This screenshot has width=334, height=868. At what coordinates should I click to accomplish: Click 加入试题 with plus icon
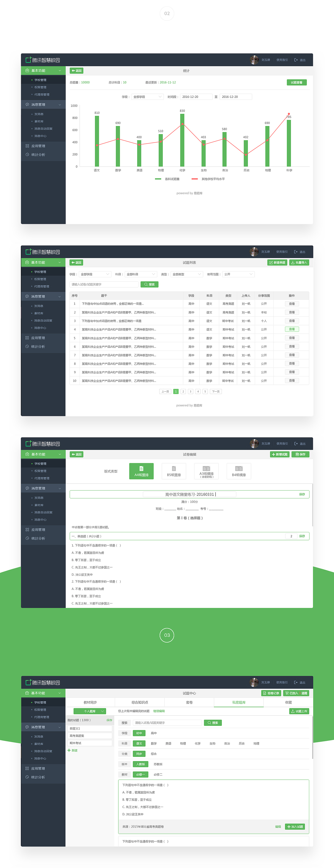pos(295,827)
